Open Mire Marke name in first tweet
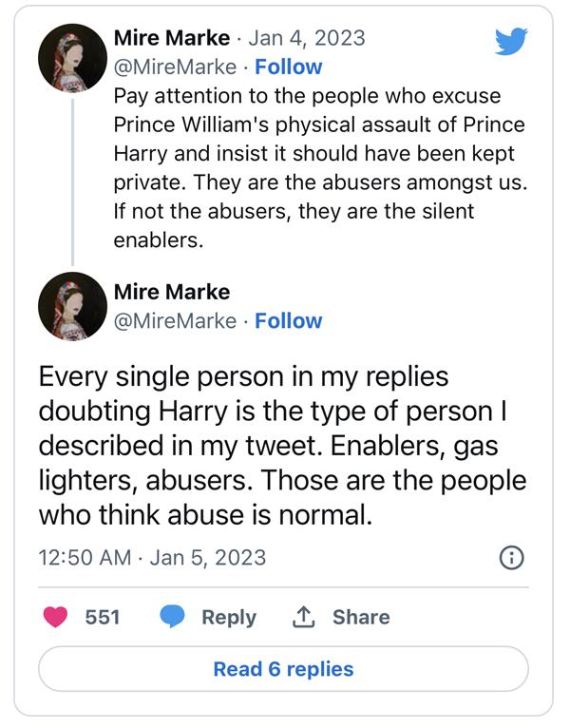The height and width of the screenshot is (728, 570). [x=172, y=38]
